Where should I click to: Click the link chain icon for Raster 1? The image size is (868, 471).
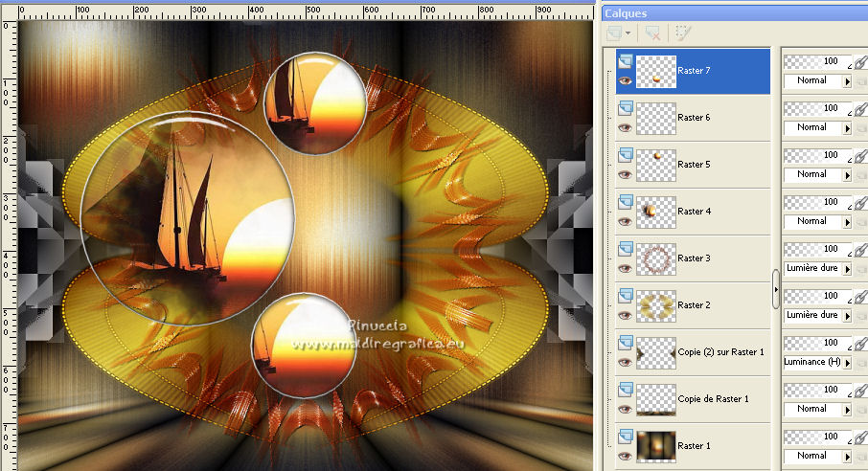pyautogui.click(x=860, y=438)
